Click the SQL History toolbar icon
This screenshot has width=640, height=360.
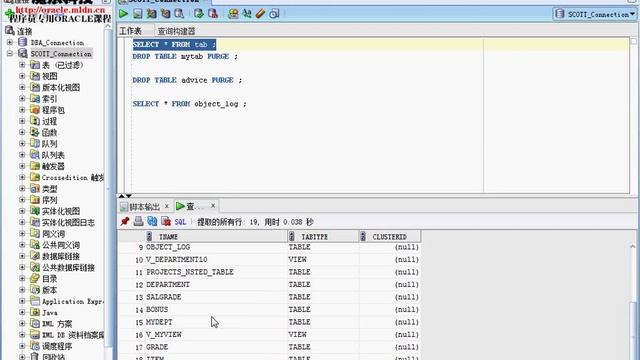274,13
